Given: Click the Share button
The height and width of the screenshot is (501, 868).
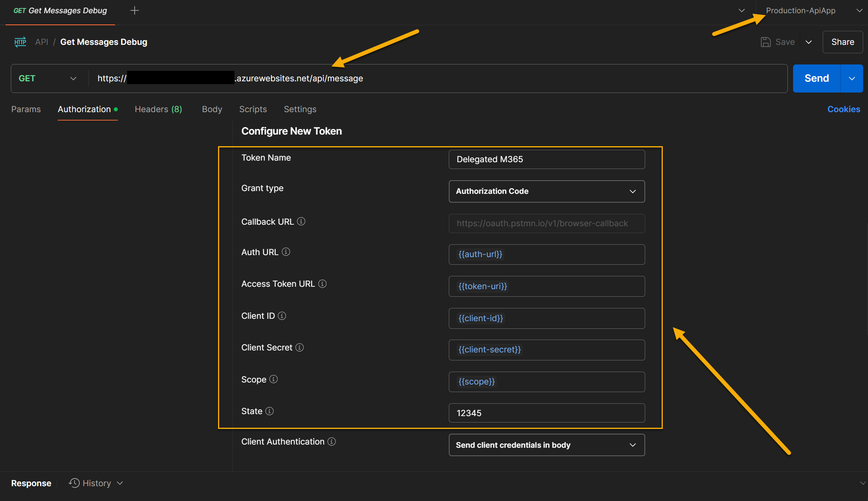Looking at the screenshot, I should [842, 42].
